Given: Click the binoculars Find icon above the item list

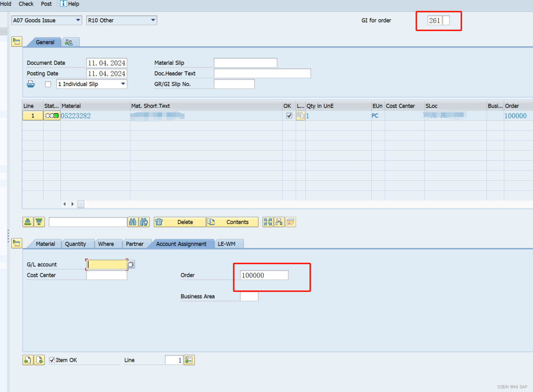Looking at the screenshot, I should pos(133,222).
